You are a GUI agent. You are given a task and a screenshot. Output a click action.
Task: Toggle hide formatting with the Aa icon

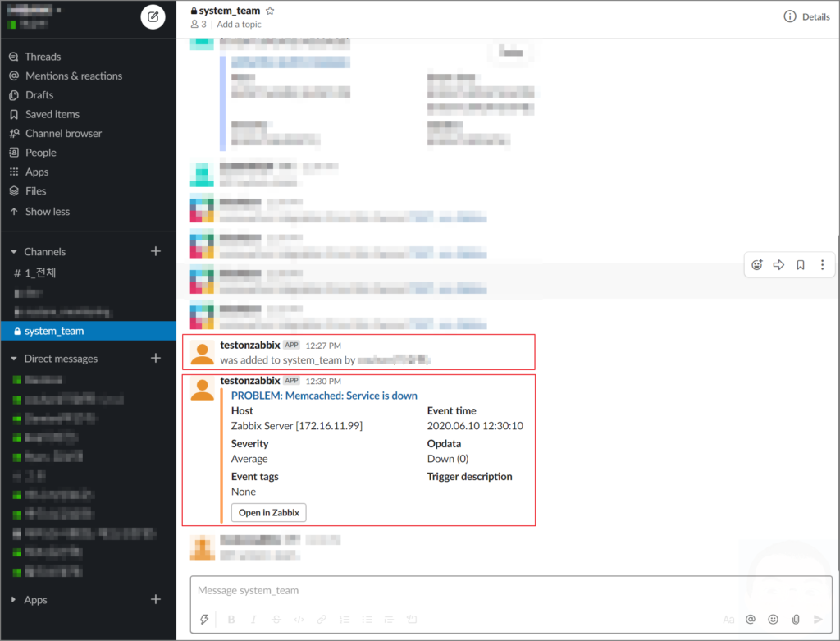[729, 620]
